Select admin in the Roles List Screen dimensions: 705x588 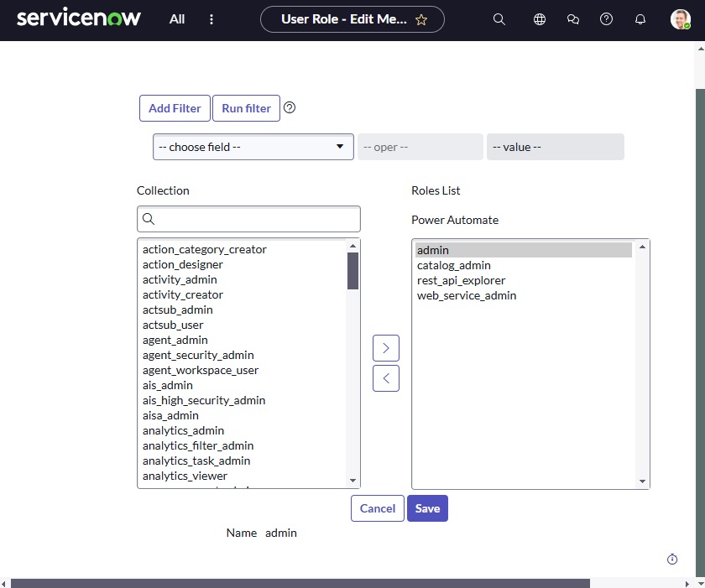coord(433,249)
